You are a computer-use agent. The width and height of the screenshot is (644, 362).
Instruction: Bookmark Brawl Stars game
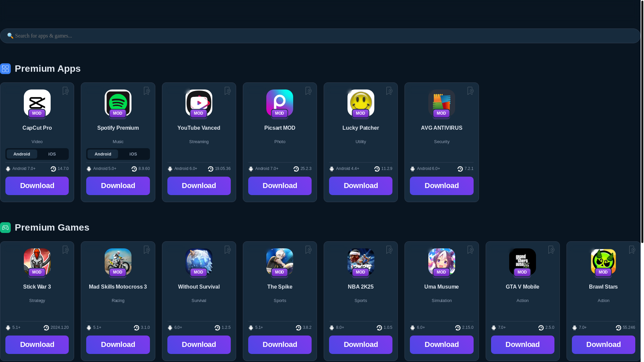[632, 250]
